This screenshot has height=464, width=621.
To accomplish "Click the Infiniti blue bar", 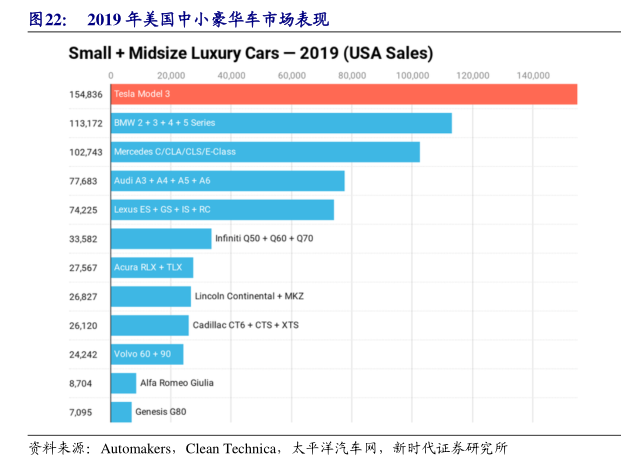I will tap(161, 239).
